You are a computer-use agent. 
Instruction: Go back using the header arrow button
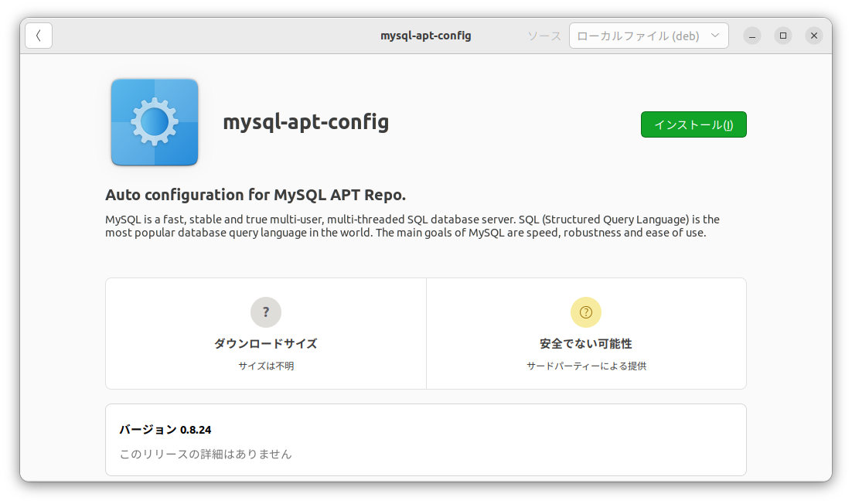(x=39, y=36)
